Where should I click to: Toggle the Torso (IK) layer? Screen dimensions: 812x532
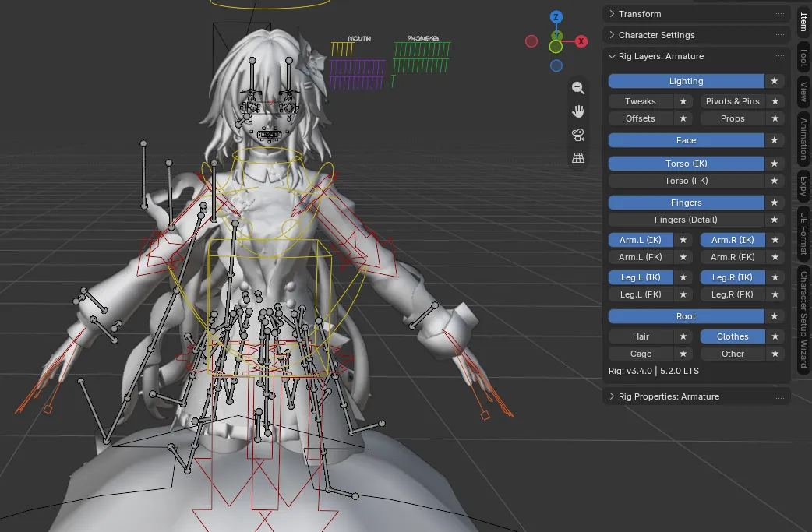[x=687, y=164]
